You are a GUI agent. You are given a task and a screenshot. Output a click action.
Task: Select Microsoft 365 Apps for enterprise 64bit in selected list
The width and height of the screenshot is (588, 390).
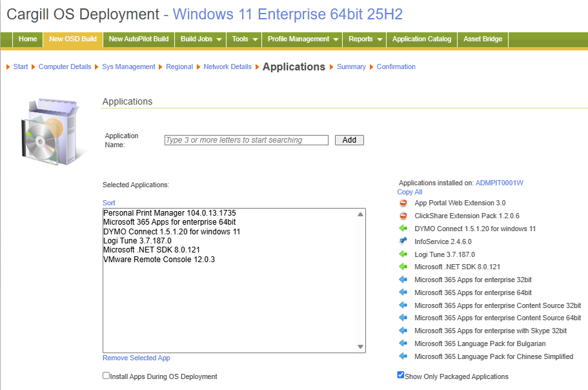coord(170,222)
